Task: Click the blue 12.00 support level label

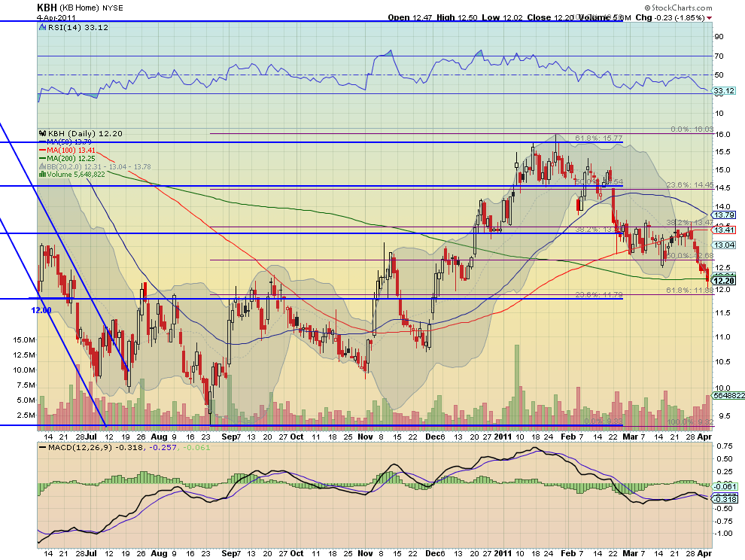Action: point(41,310)
